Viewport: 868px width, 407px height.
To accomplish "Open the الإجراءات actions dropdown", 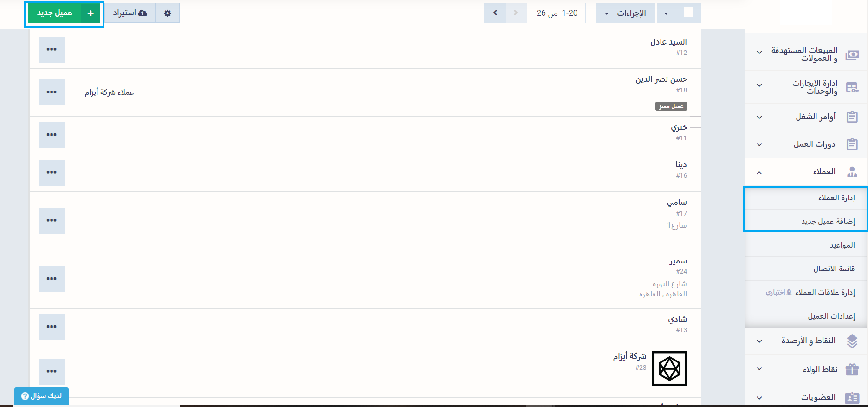I will click(x=625, y=13).
